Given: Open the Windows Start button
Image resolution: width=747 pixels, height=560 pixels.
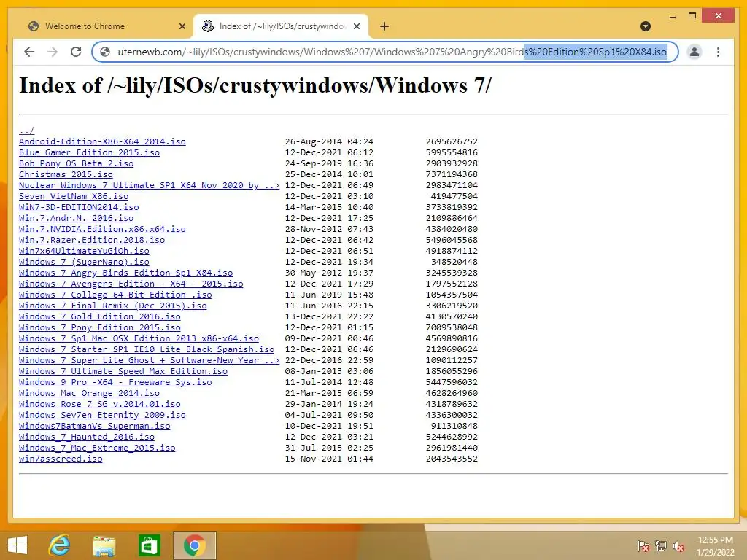Looking at the screenshot, I should [x=18, y=545].
